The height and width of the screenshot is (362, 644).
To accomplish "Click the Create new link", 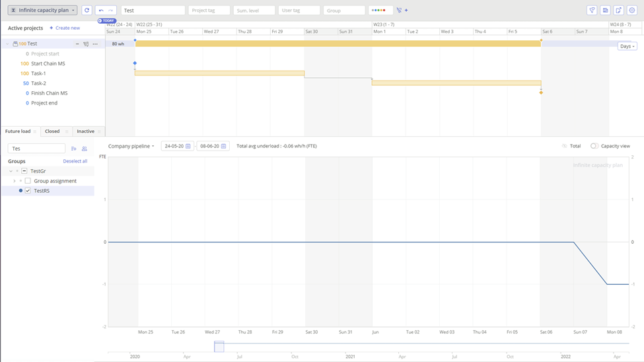I will 65,28.
